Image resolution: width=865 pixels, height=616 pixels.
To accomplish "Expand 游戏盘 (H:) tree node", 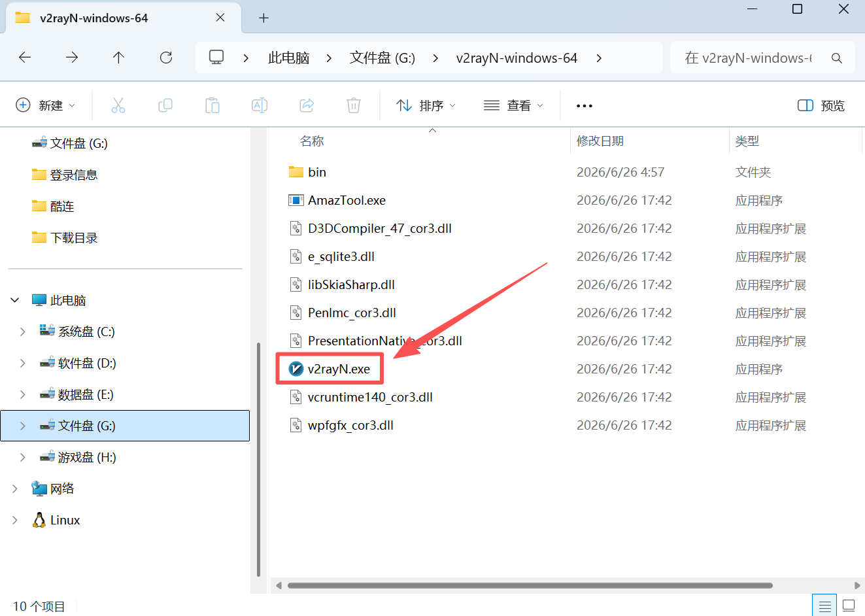I will 23,457.
